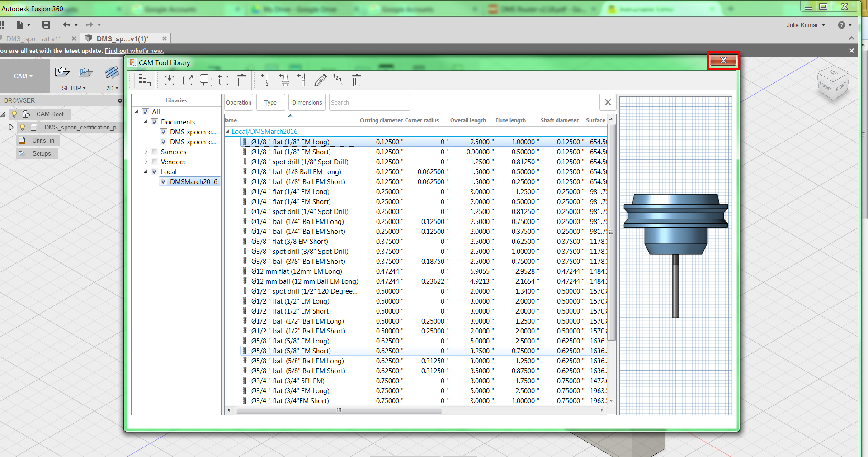The image size is (868, 457).
Task: Click the ViewCube in the viewport
Action: click(x=833, y=84)
